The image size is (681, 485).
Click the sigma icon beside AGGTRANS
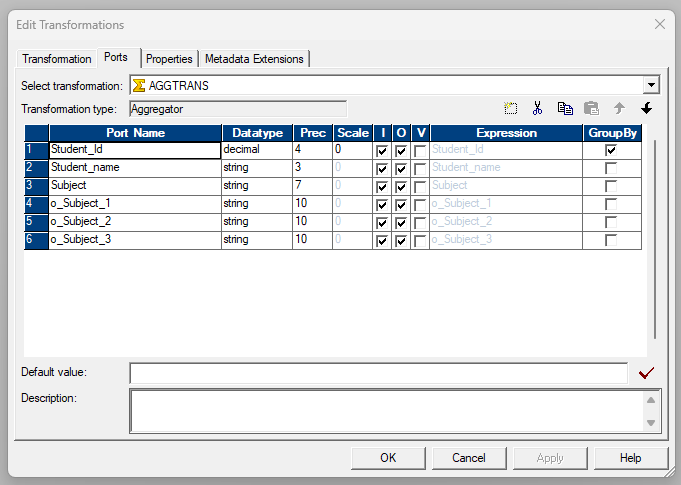139,86
